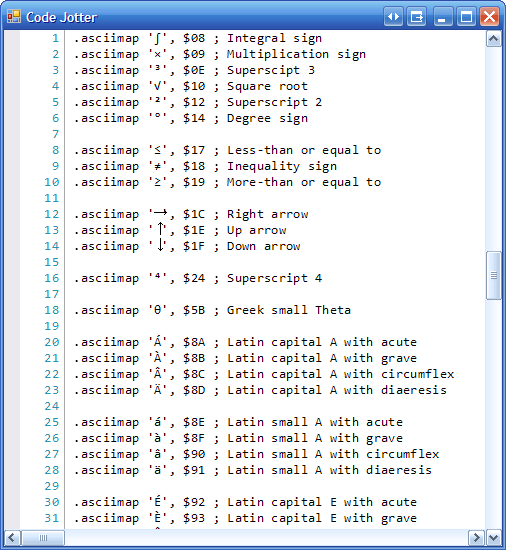The image size is (506, 550).
Task: Click the 'Degree sign' comment
Action: (x=267, y=119)
